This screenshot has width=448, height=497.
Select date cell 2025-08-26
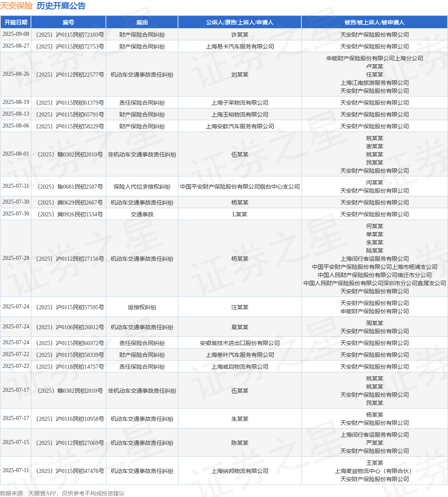[16, 74]
